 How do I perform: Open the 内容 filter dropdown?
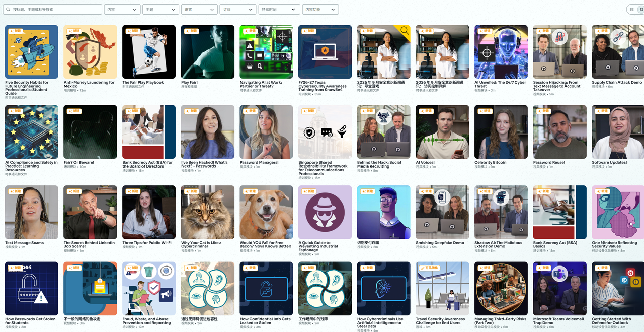click(122, 9)
